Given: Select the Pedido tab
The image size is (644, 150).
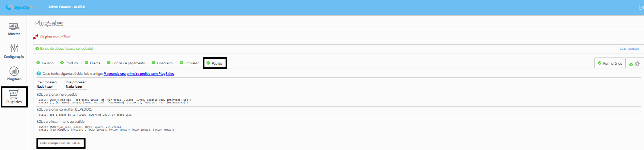Looking at the screenshot, I should pyautogui.click(x=215, y=63).
